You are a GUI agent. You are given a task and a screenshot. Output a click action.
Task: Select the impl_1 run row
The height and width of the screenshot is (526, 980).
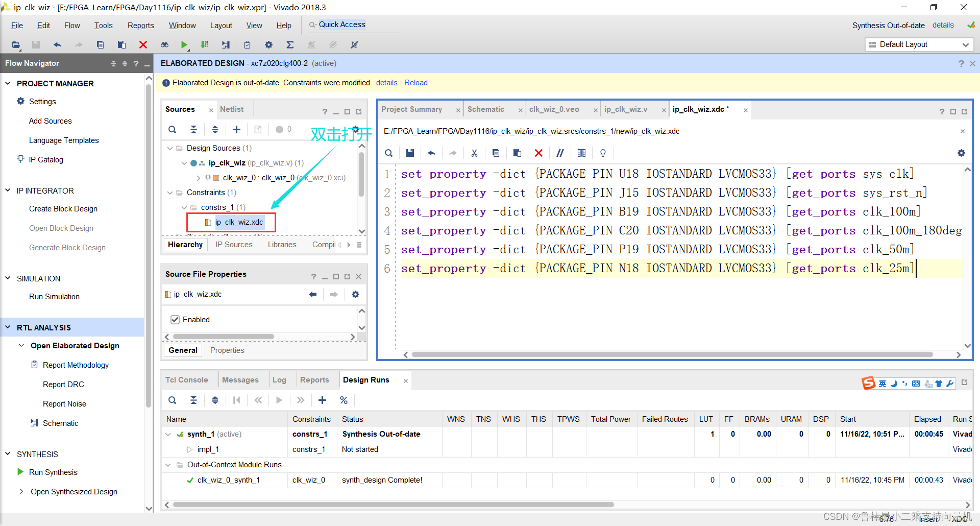pyautogui.click(x=567, y=449)
